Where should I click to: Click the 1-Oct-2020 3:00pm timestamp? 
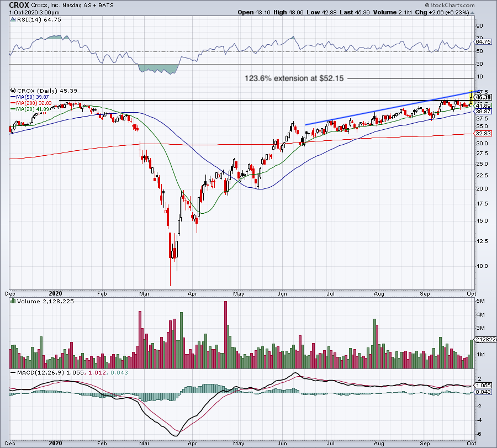(x=34, y=13)
